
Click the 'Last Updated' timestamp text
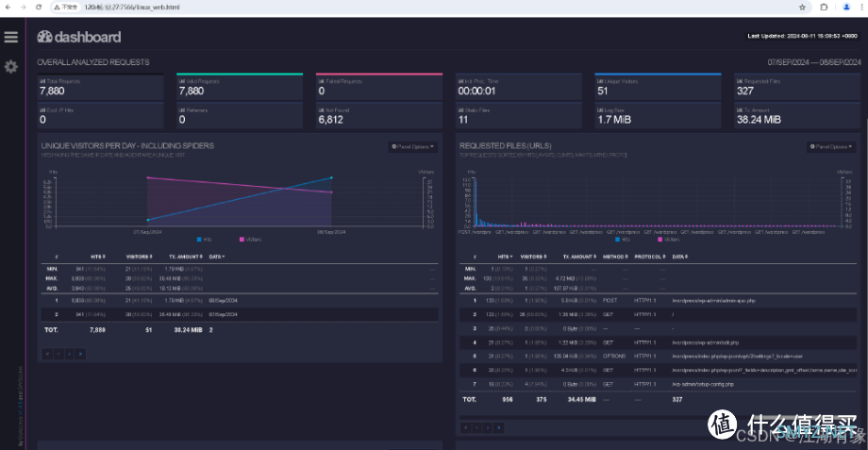(x=802, y=36)
